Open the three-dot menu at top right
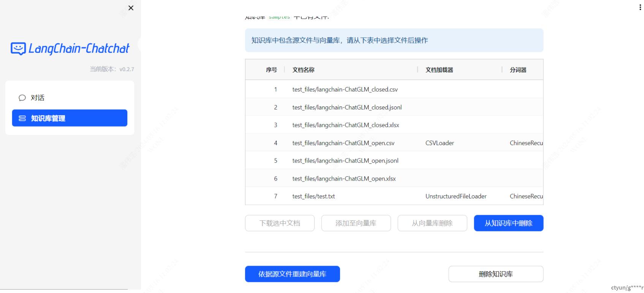The width and height of the screenshot is (644, 293). 640,8
